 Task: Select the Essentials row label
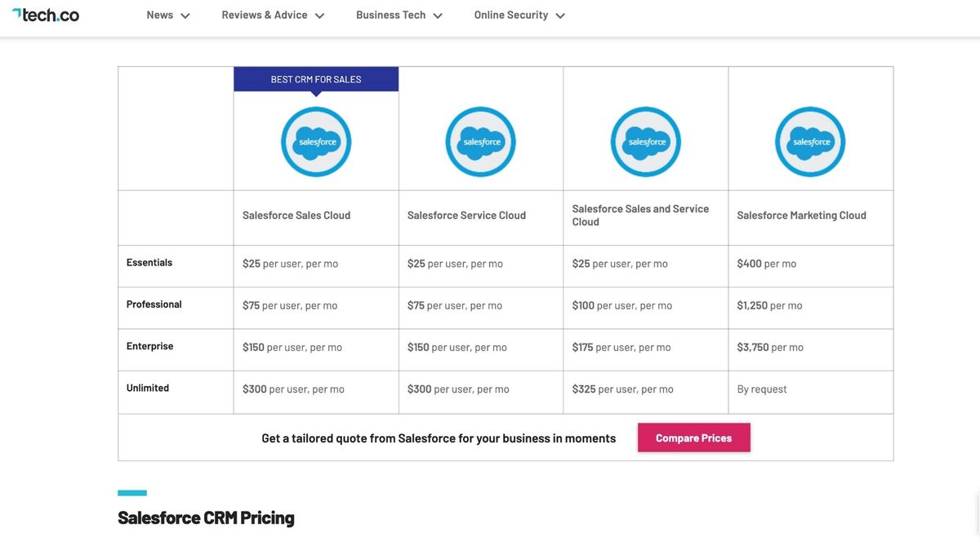pyautogui.click(x=149, y=262)
